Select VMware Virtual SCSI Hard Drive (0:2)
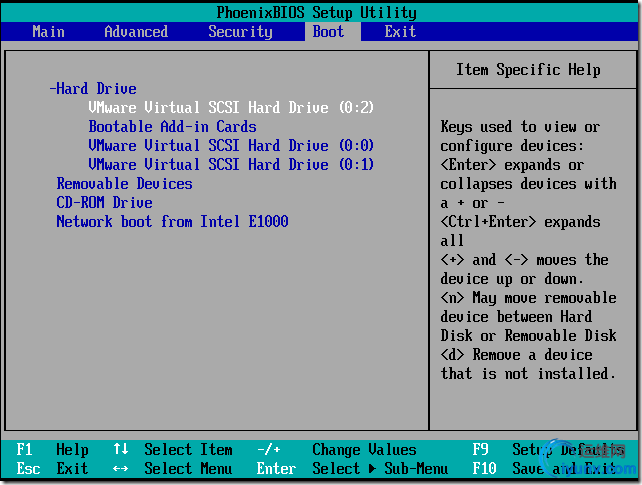Viewport: 642px width, 485px height. click(231, 107)
